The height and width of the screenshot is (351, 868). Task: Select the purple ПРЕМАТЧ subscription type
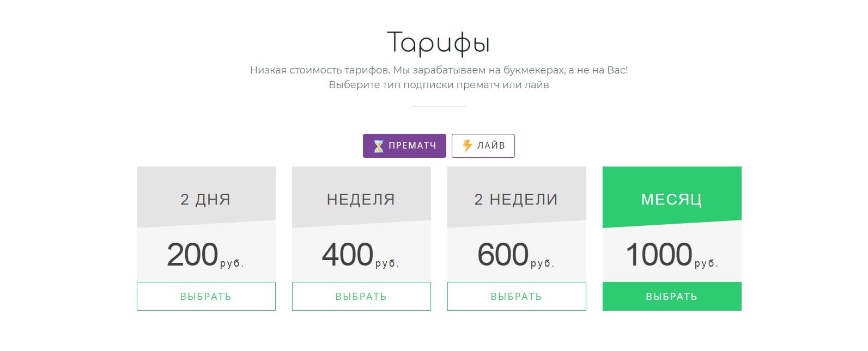click(x=404, y=145)
